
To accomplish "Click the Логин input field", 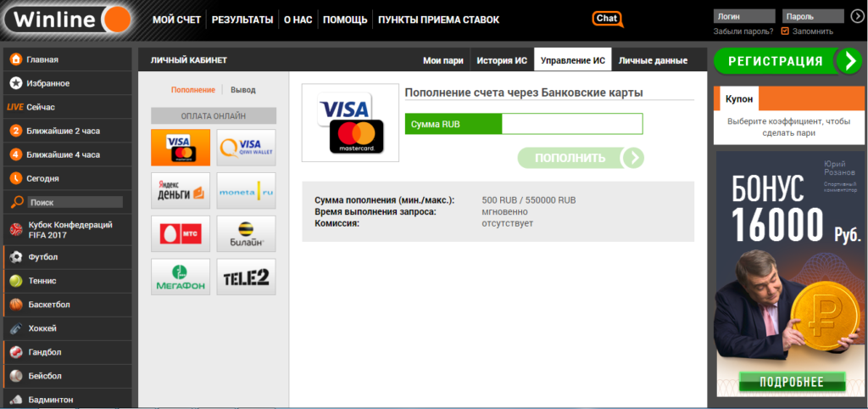I will [744, 16].
